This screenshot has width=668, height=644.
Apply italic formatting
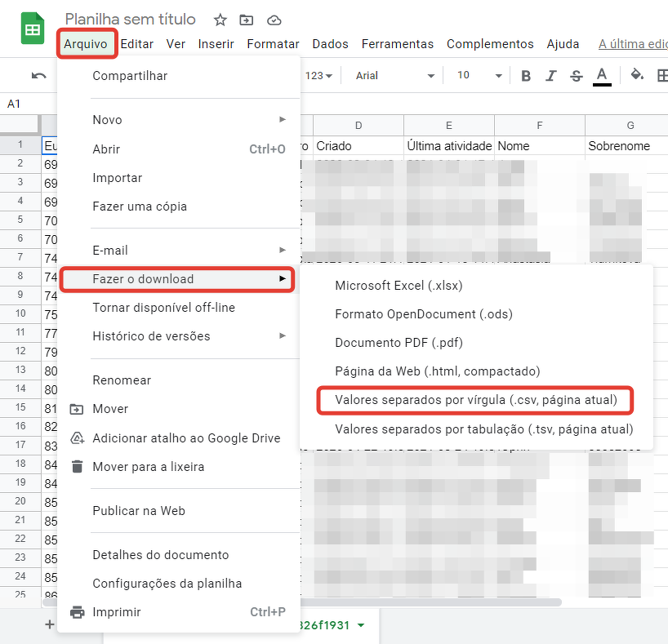point(551,76)
